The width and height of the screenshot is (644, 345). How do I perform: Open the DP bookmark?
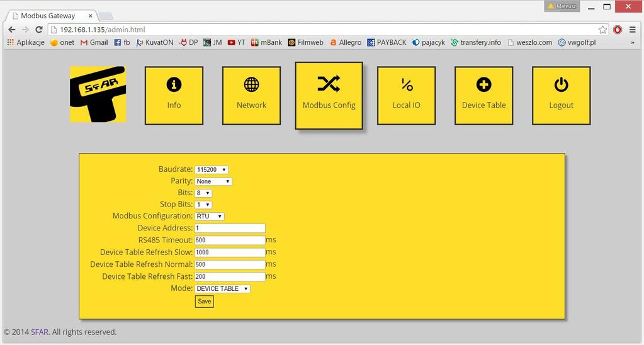(188, 42)
